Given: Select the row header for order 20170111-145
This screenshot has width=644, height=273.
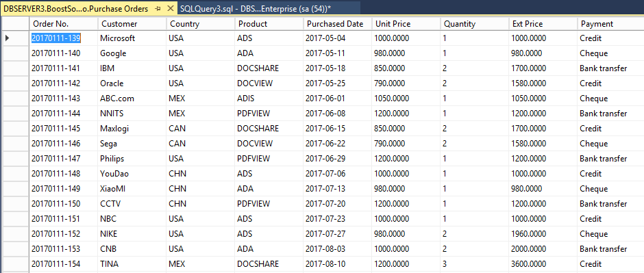Looking at the screenshot, I should pyautogui.click(x=16, y=129).
